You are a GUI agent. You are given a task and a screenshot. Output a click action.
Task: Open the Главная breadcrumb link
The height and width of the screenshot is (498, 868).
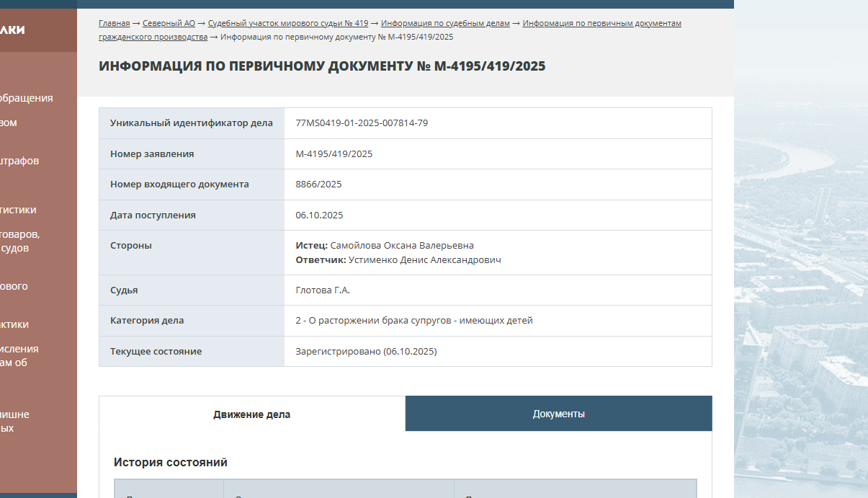point(114,24)
